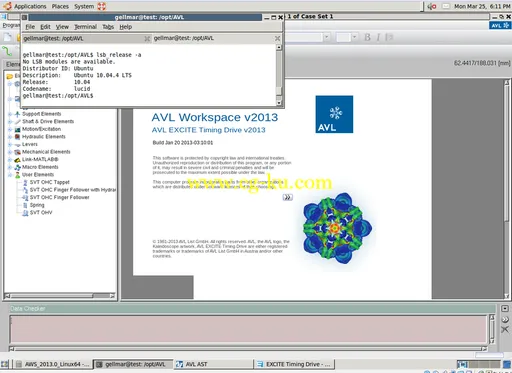Click the volume icon in the top panel
Screen dimensions: 512x373
point(432,6)
